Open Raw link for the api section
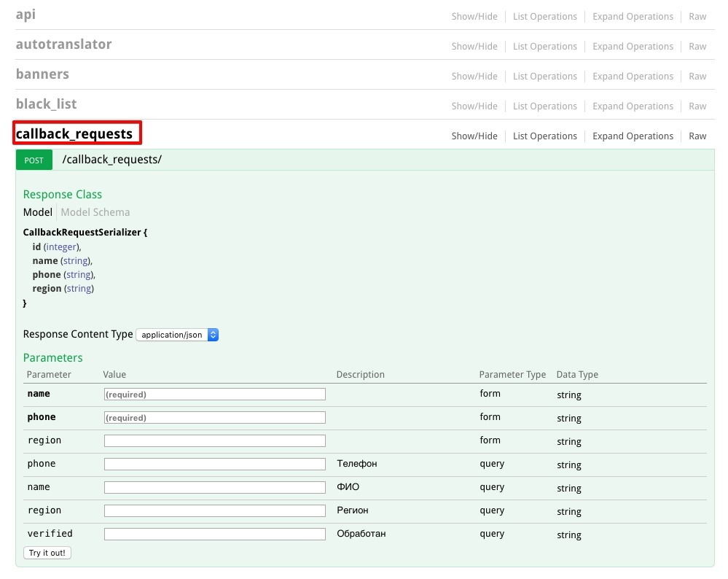 (697, 17)
